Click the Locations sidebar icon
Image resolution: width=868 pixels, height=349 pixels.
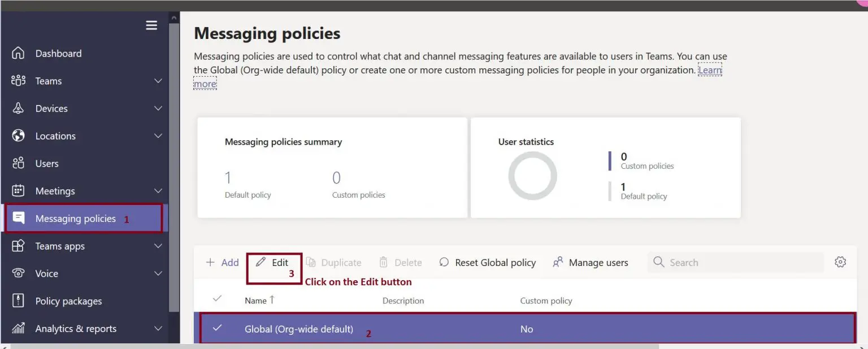tap(19, 136)
